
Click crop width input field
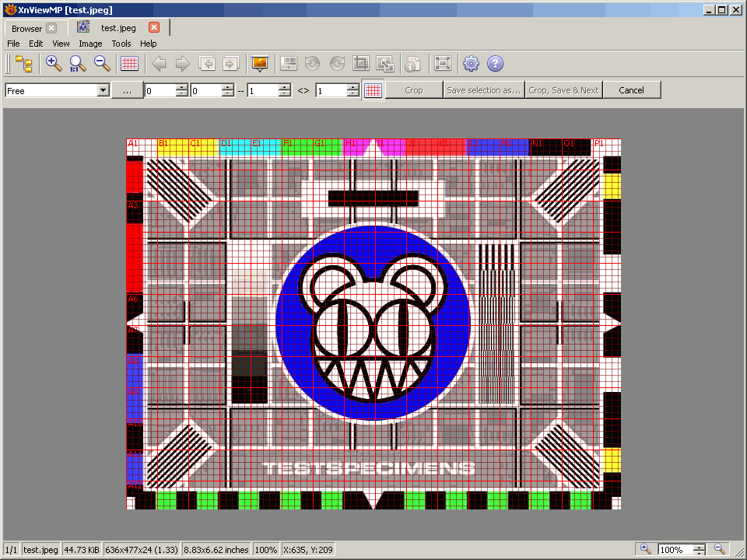(263, 90)
